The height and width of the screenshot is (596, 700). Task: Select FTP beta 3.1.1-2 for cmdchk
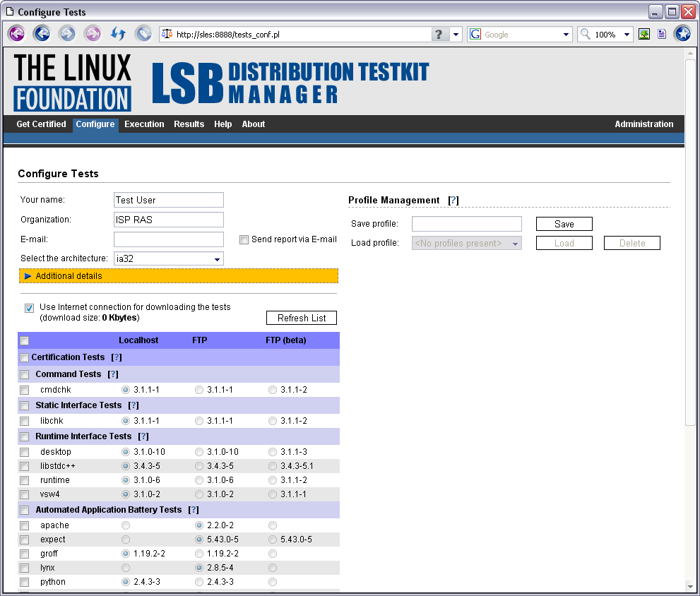click(273, 390)
